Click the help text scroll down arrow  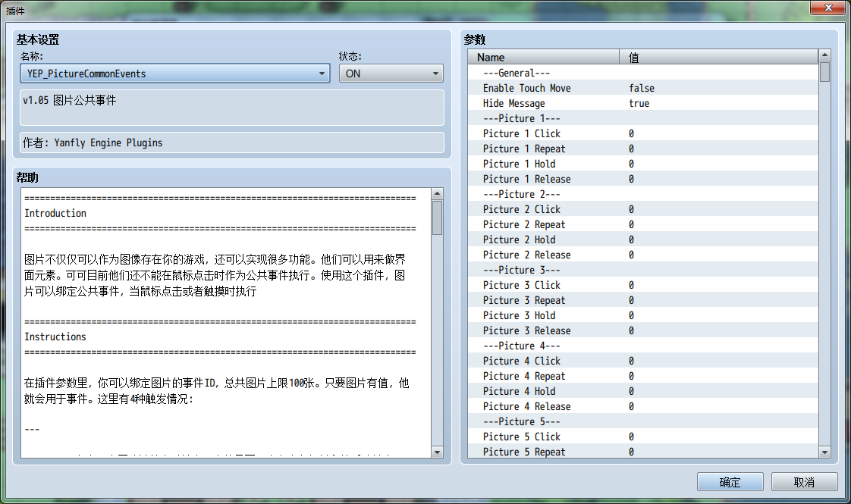coord(438,452)
